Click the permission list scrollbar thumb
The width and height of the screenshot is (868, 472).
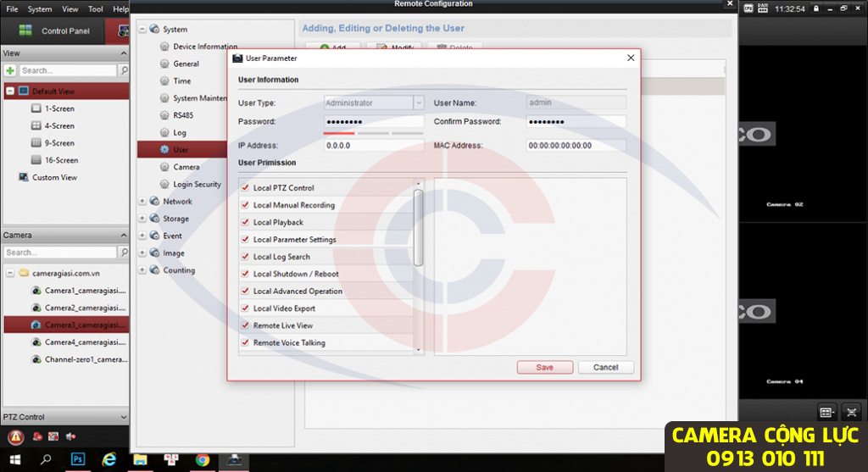[419, 227]
